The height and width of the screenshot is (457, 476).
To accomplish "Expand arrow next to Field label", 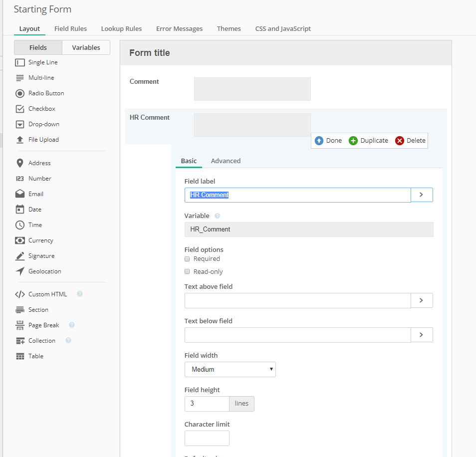I will [422, 195].
